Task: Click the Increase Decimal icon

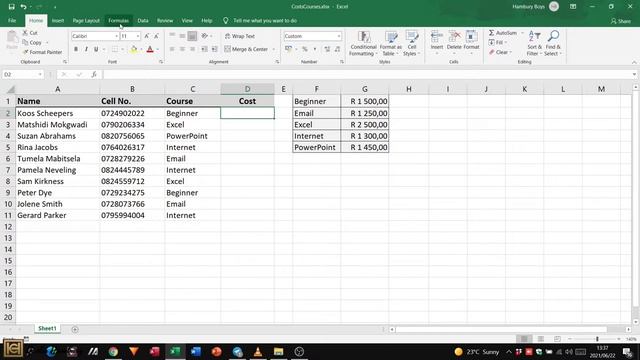Action: pos(327,49)
